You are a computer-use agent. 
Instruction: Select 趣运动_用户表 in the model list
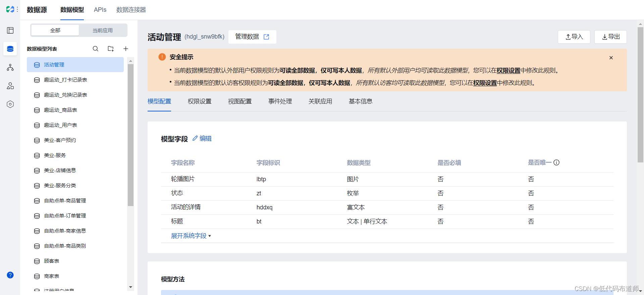tap(75, 125)
